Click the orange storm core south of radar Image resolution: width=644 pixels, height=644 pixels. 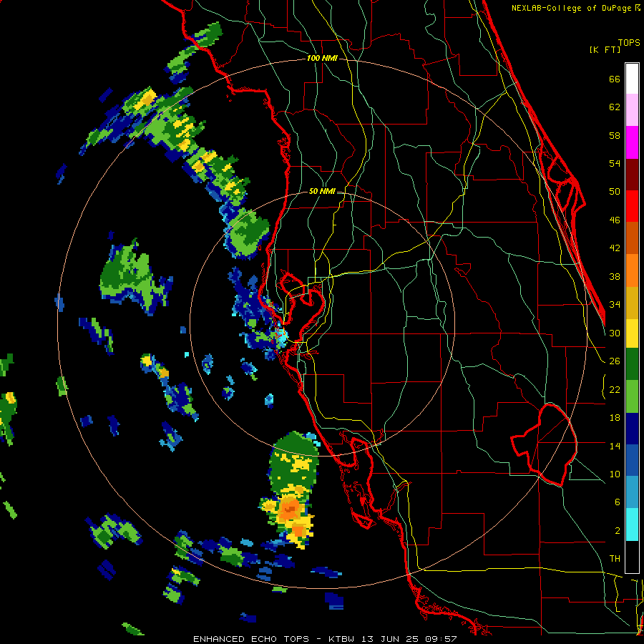(x=291, y=509)
